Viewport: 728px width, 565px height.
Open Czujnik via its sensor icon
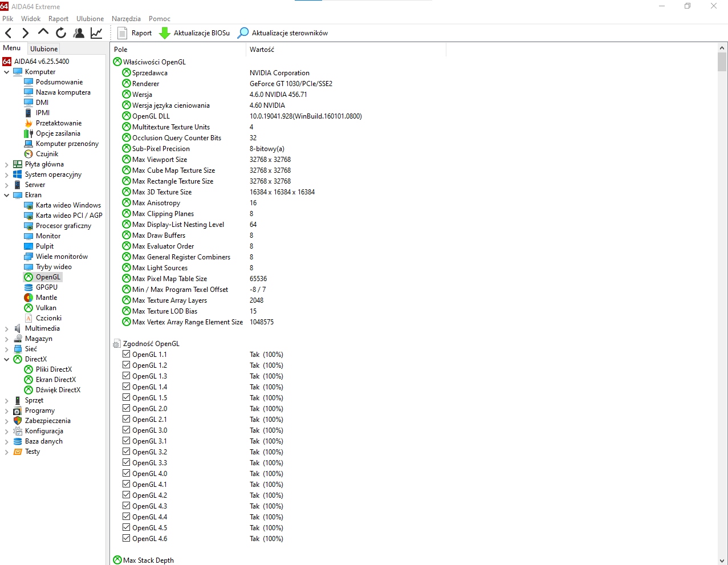point(29,154)
